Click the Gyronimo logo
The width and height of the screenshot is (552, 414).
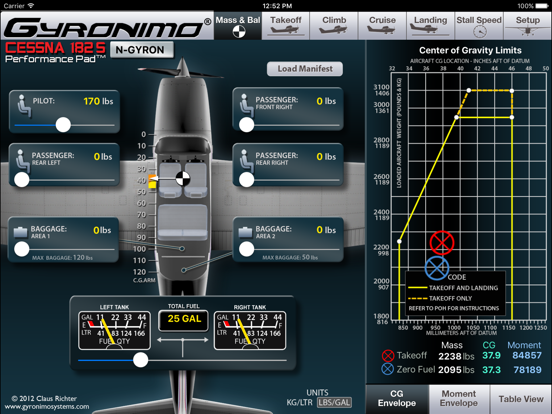pyautogui.click(x=107, y=27)
